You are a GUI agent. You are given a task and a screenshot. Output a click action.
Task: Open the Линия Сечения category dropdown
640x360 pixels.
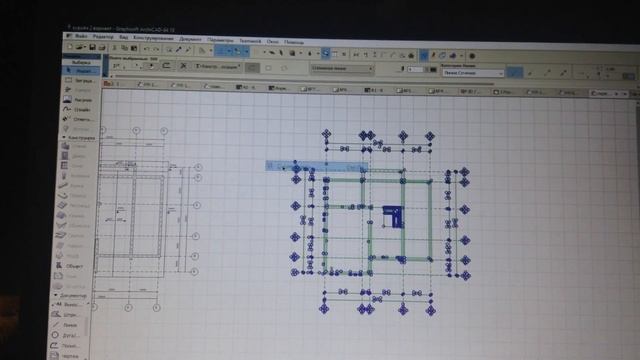473,73
